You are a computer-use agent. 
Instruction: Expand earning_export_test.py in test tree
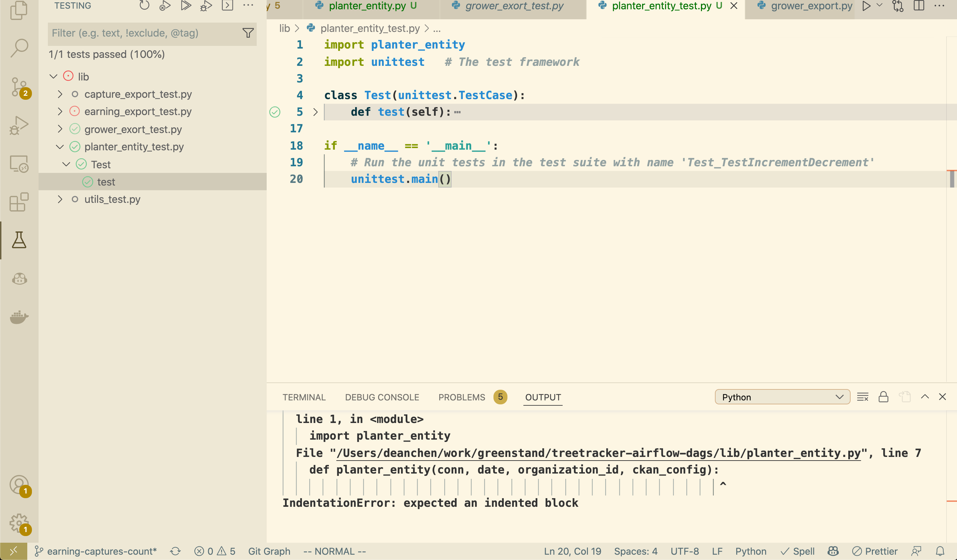[60, 111]
